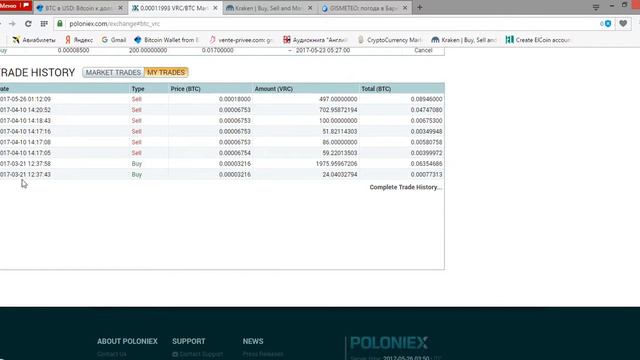The image size is (640, 360).
Task: Open the Speed Dial grid
Action: click(x=44, y=24)
